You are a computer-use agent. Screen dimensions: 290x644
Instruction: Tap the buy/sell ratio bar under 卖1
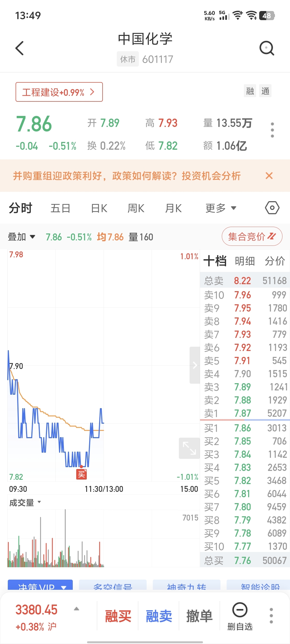[x=245, y=420]
